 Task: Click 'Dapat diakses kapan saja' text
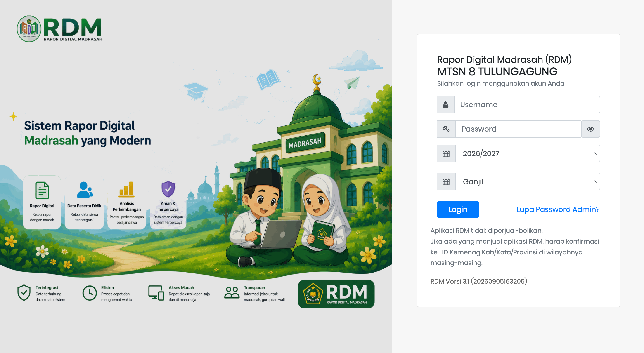189,294
